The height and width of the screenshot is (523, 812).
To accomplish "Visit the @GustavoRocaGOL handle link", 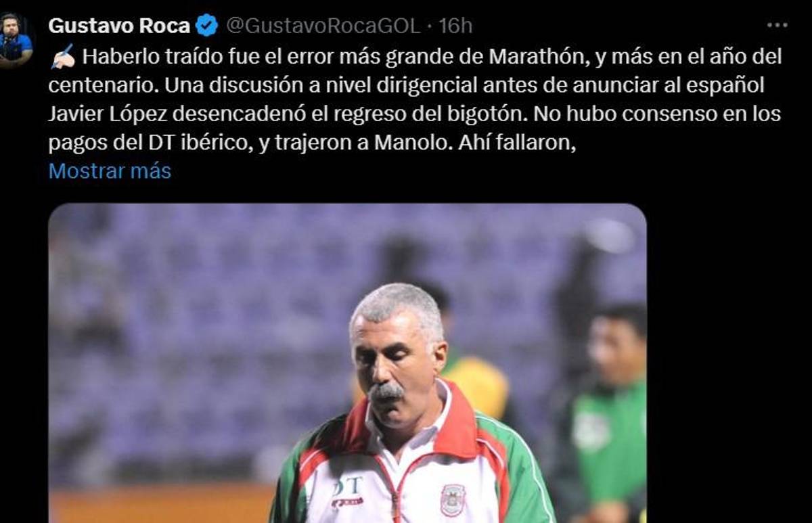I will [323, 26].
